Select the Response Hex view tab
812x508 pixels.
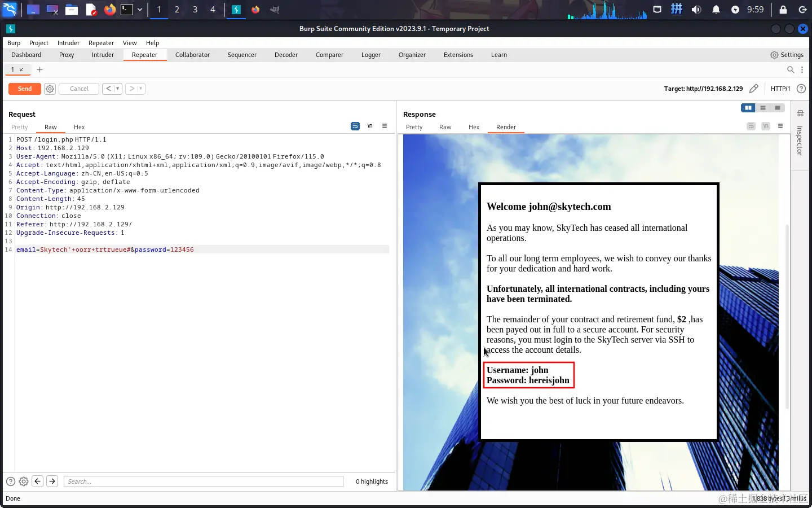474,127
